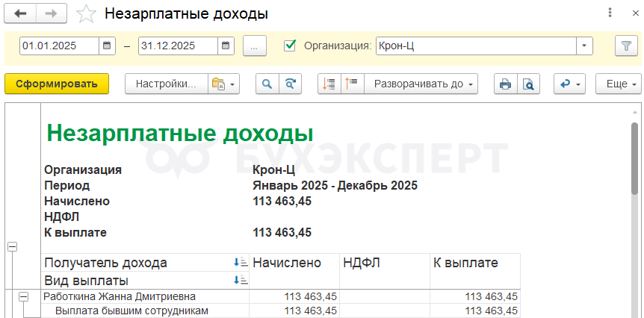644x318 pixels.
Task: Open the three-dot window menu
Action: 610,13
